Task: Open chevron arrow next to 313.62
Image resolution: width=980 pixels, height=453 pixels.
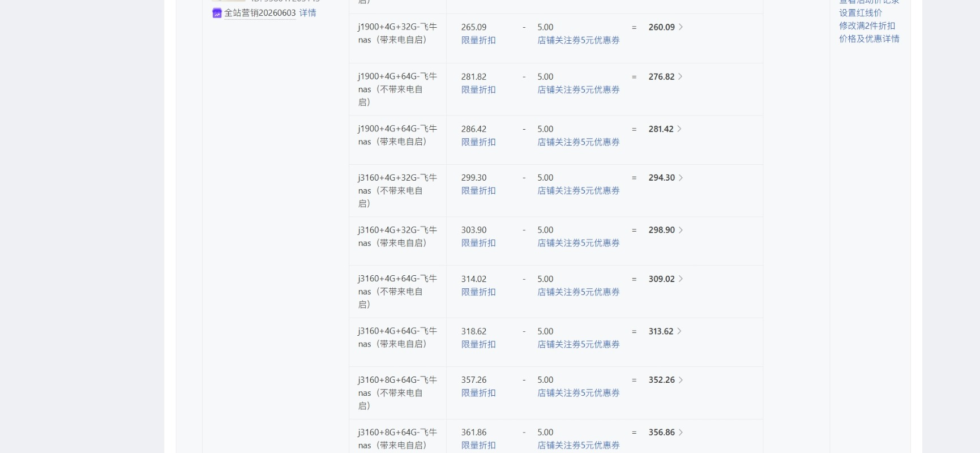Action: tap(679, 331)
